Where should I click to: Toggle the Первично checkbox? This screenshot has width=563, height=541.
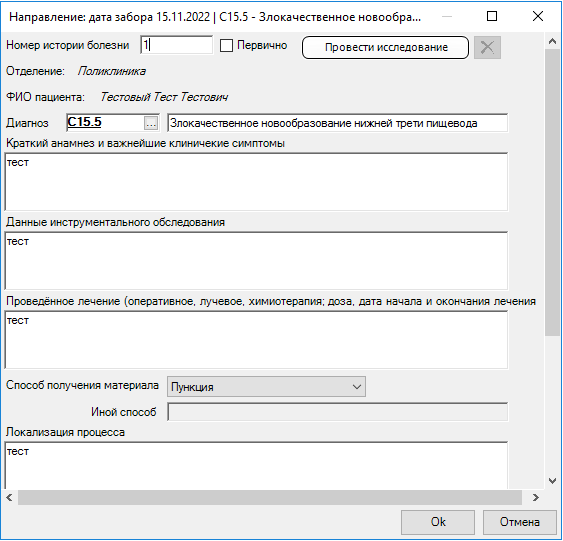pos(226,46)
